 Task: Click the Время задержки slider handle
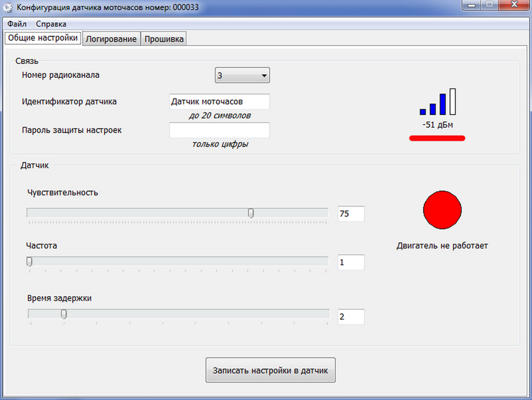tap(64, 314)
